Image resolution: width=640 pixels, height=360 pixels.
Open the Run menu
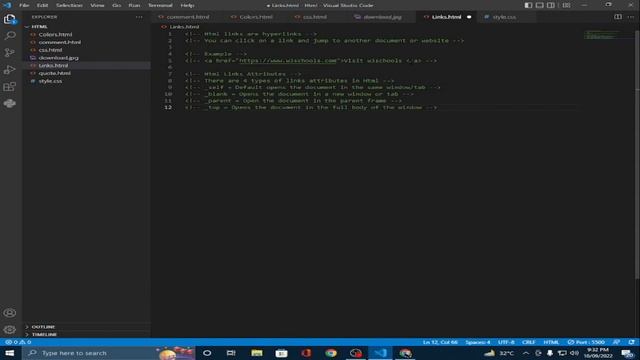pyautogui.click(x=134, y=5)
